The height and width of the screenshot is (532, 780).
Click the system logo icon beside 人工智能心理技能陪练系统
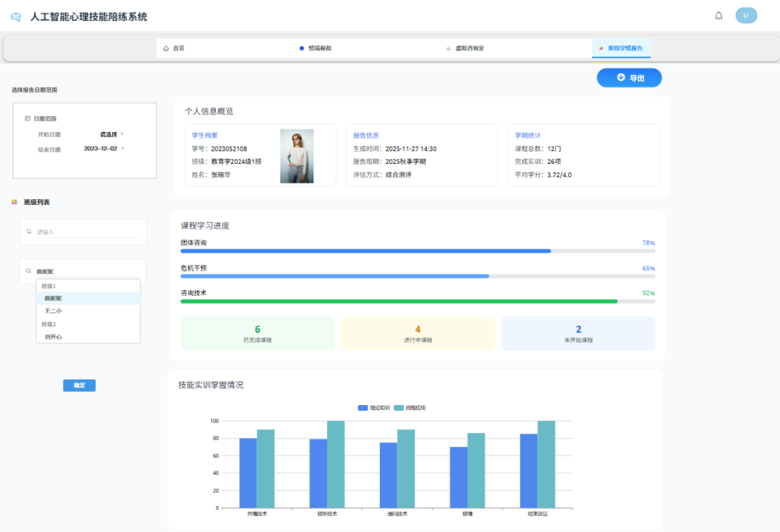pyautogui.click(x=16, y=15)
